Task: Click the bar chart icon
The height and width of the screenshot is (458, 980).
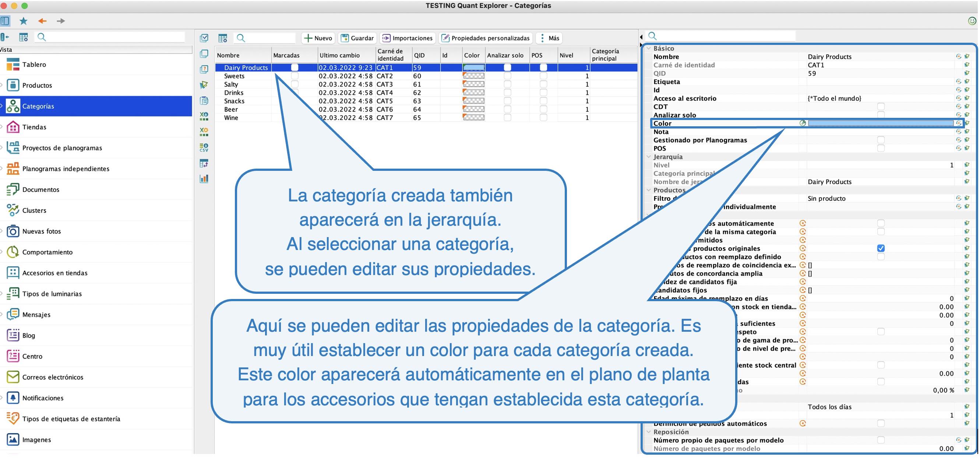Action: (204, 179)
